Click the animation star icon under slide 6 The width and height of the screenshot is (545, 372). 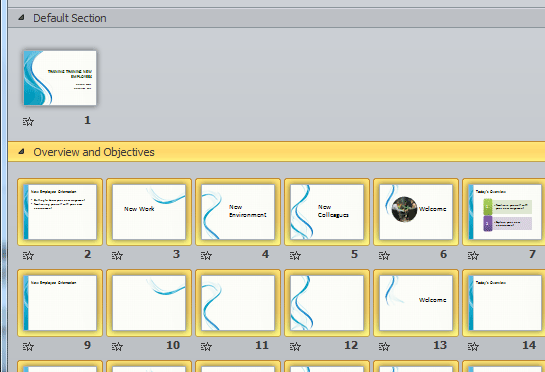384,256
